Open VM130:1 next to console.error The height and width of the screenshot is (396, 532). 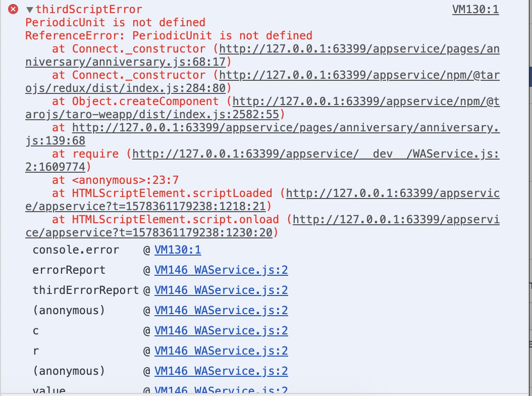pyautogui.click(x=177, y=250)
